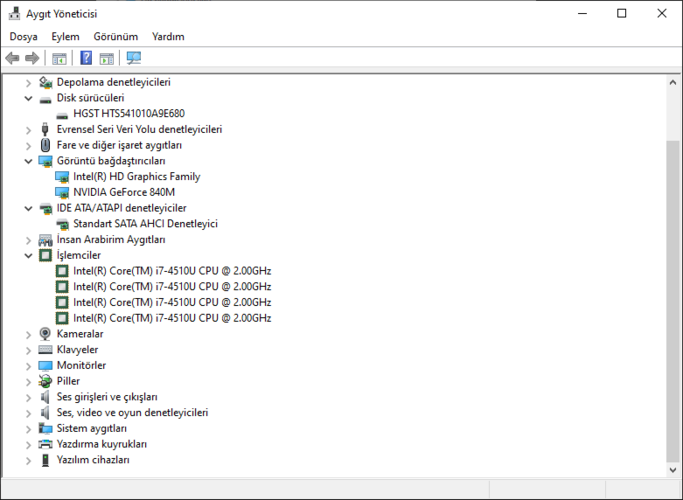Open the Eylem menu
Screen dimensions: 683x500
coord(65,37)
